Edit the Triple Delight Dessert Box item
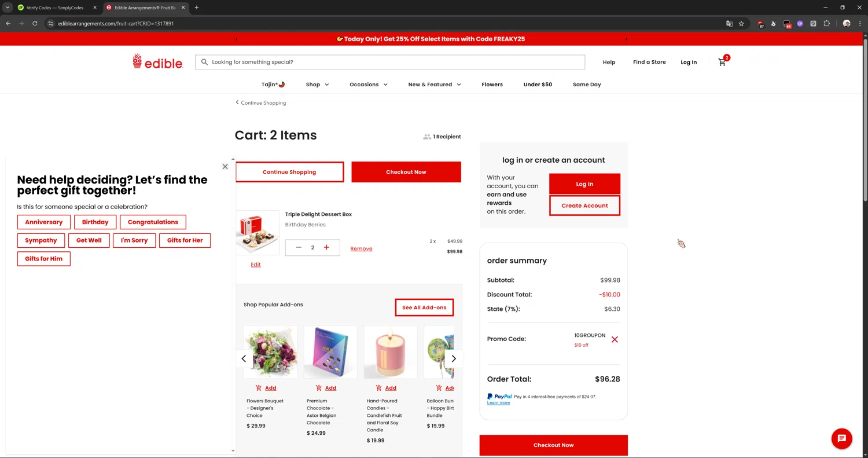Screen dimensions: 868x458 (256, 265)
